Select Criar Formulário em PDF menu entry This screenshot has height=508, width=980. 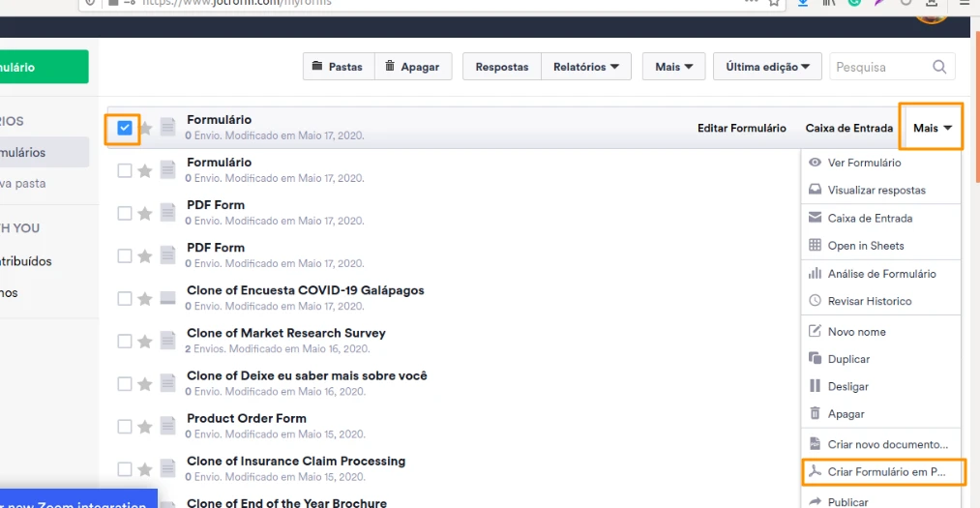(x=883, y=472)
